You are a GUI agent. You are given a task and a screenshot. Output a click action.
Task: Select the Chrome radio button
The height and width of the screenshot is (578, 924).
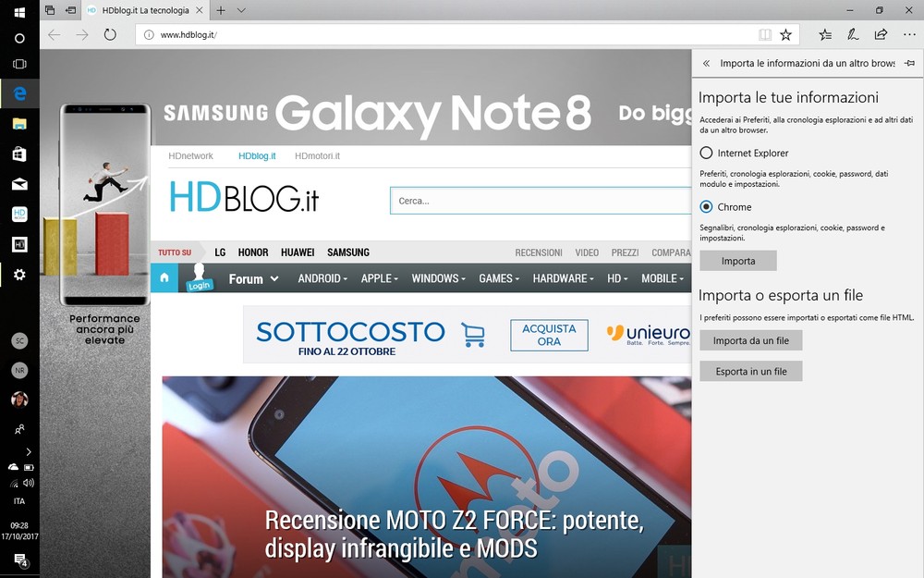[707, 207]
